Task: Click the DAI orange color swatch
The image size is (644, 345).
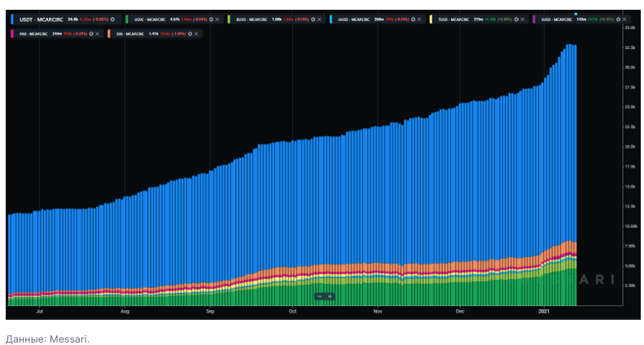Action: 109,33
